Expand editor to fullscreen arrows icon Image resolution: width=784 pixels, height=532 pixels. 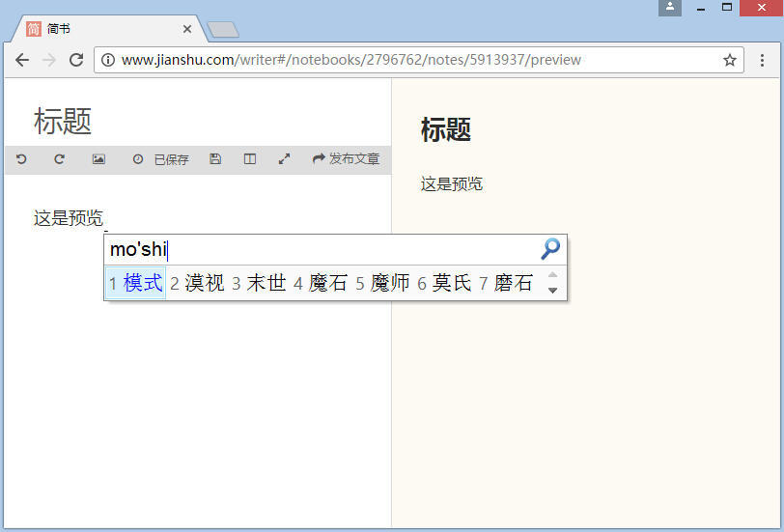point(285,159)
